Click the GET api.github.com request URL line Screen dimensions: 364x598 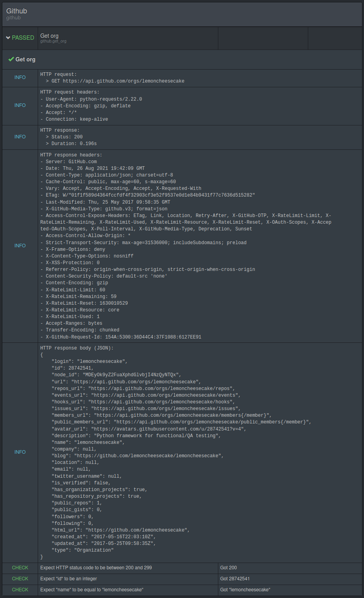coord(115,81)
